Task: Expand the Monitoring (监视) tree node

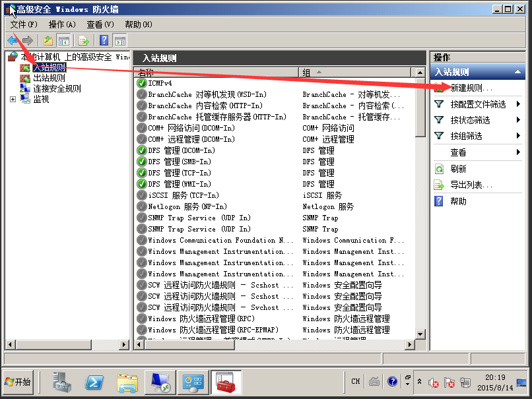Action: pyautogui.click(x=13, y=100)
